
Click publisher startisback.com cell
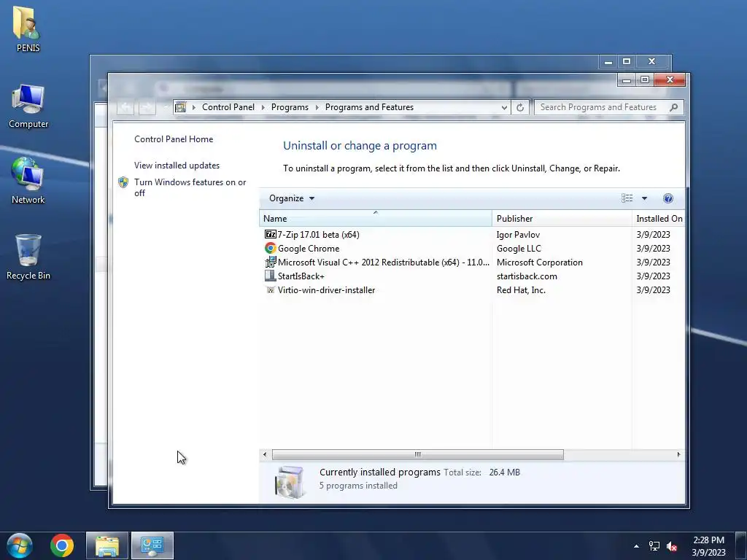(x=527, y=276)
